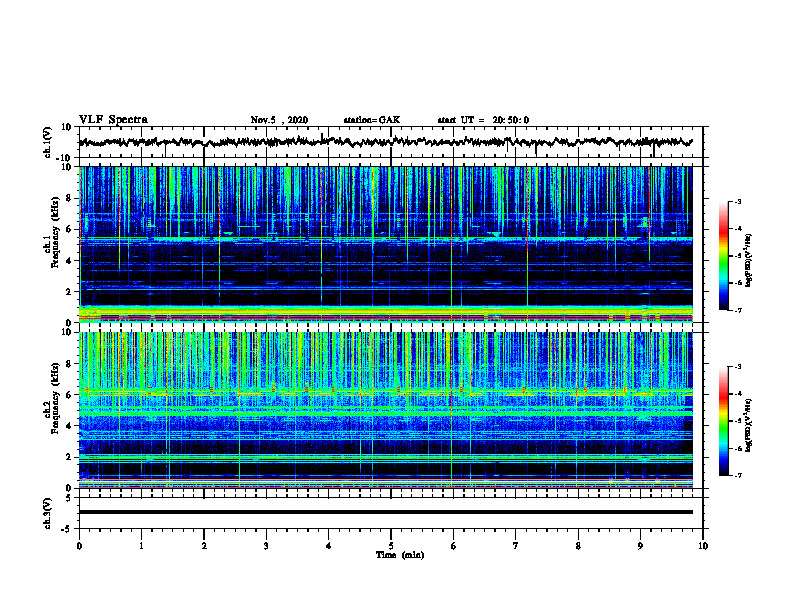Click the "9" tick on the time axis
The width and height of the screenshot is (792, 612).
pos(640,546)
